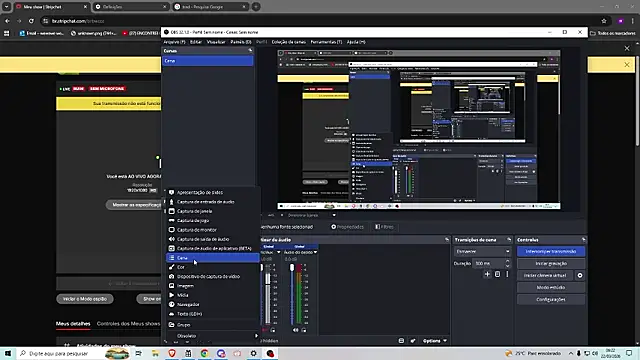
Task: Click Iniciar gravação button
Action: pos(551,263)
